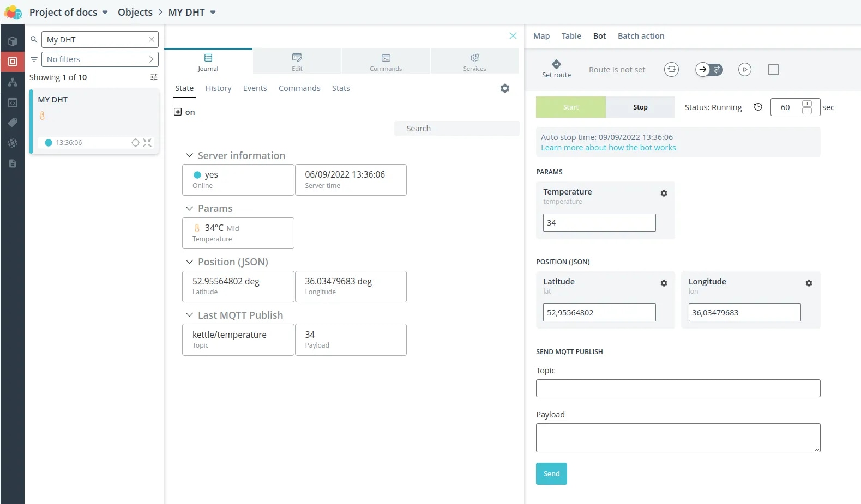Open the Latitude param gear settings

pos(664,283)
